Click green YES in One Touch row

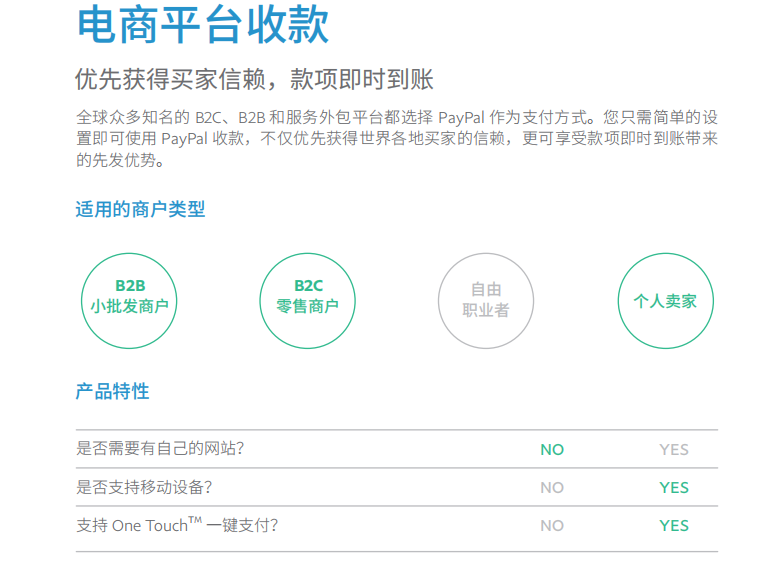coord(674,526)
